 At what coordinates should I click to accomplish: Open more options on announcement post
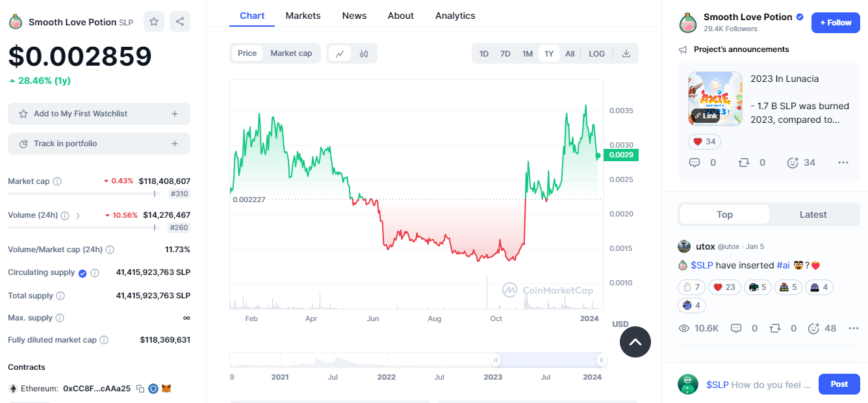pyautogui.click(x=843, y=162)
